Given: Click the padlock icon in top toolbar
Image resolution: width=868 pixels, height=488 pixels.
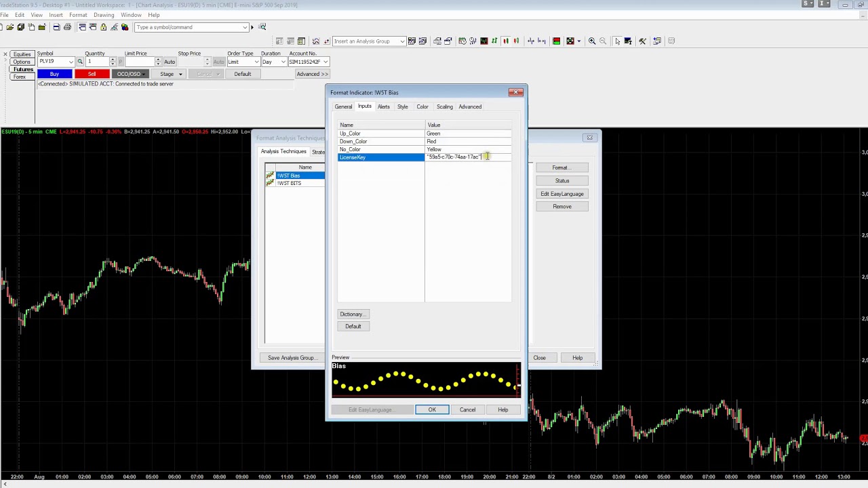Looking at the screenshot, I should point(103,27).
